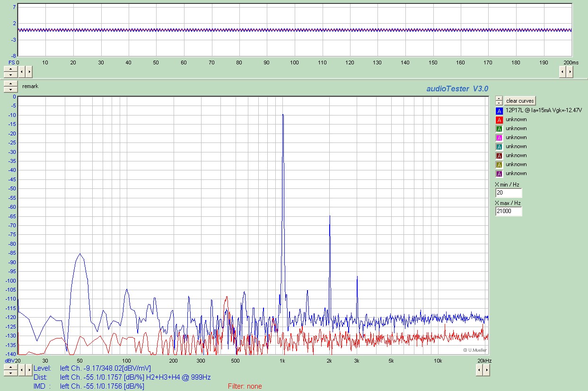Click right arrow beside oscilloscope FS label
Viewport: 588px width, 391px height.
28,72
